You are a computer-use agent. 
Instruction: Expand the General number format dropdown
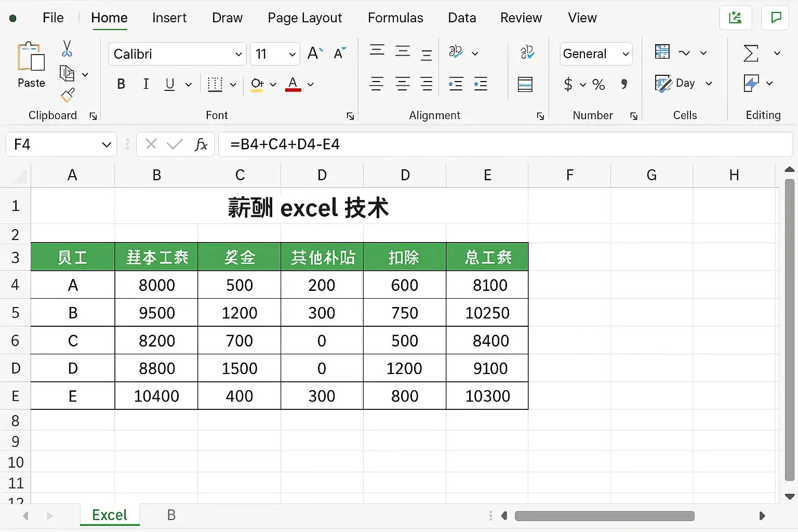pos(626,54)
